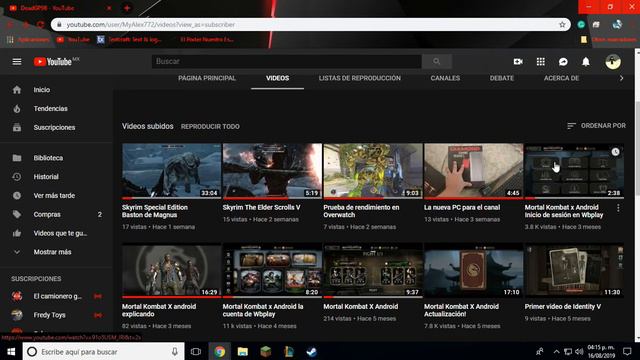The image size is (640, 360).
Task: Open the Windows Start menu
Action: pyautogui.click(x=11, y=351)
